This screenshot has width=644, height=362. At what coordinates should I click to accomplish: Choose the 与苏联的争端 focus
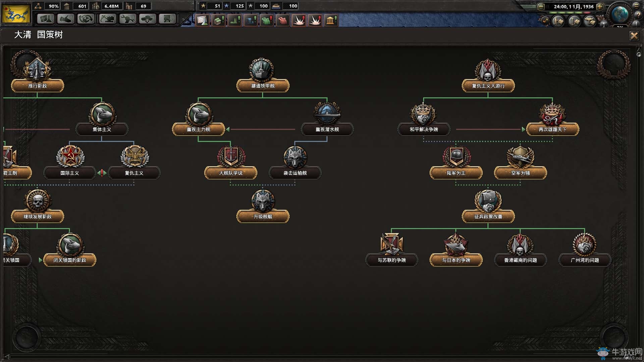[x=392, y=260]
